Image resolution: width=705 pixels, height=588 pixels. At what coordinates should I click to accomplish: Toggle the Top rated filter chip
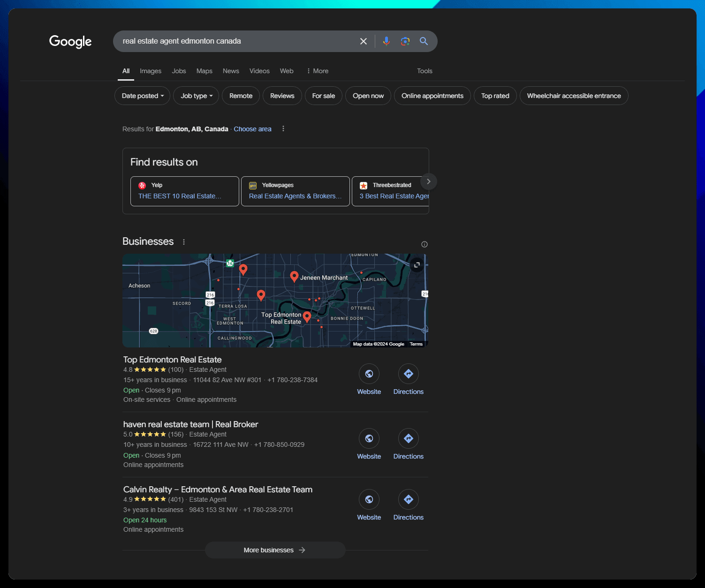(495, 96)
